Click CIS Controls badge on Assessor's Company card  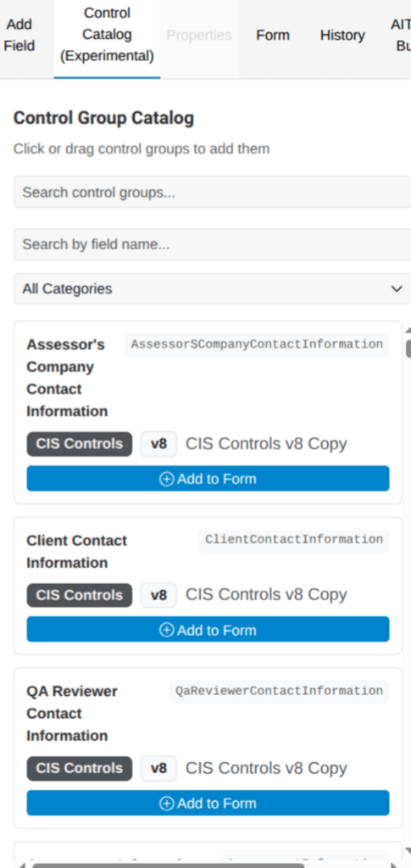80,444
